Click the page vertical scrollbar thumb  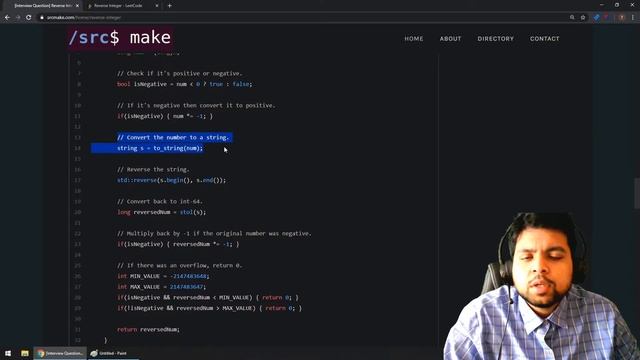pyautogui.click(x=637, y=193)
